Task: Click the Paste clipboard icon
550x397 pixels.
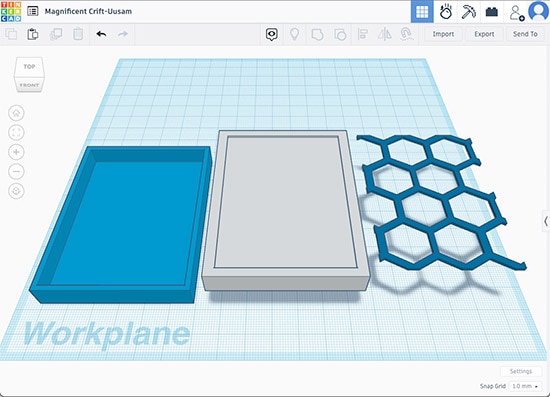Action: pos(33,34)
